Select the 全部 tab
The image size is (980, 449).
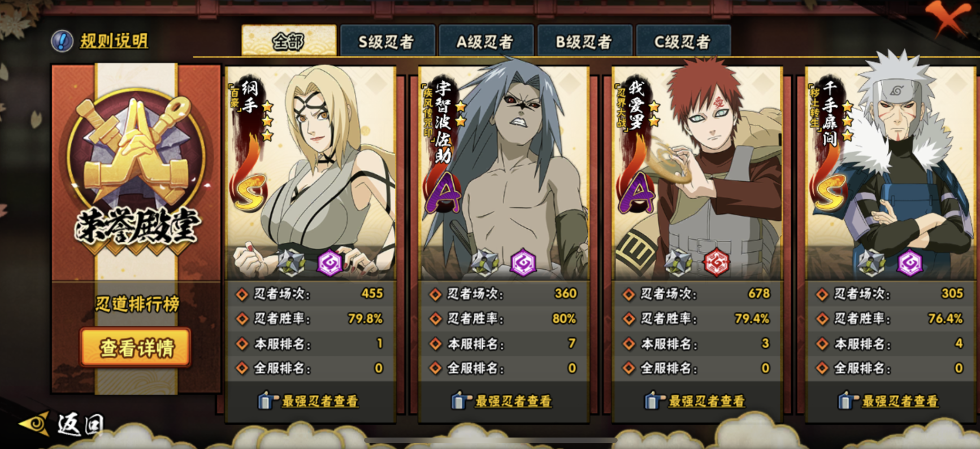pos(289,41)
